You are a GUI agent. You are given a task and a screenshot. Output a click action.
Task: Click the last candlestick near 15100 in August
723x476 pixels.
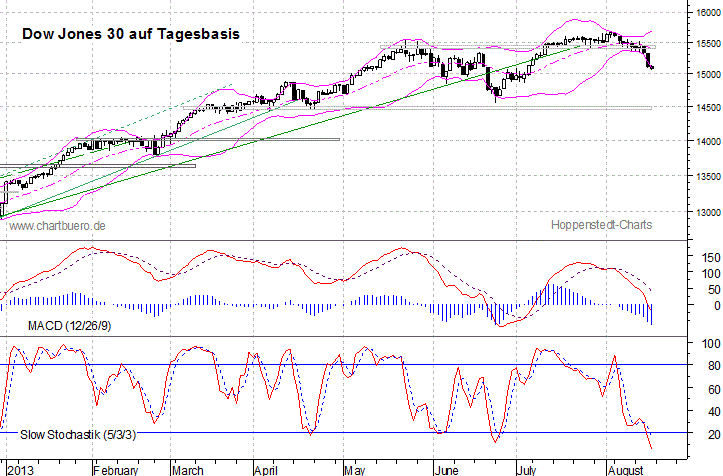point(652,67)
